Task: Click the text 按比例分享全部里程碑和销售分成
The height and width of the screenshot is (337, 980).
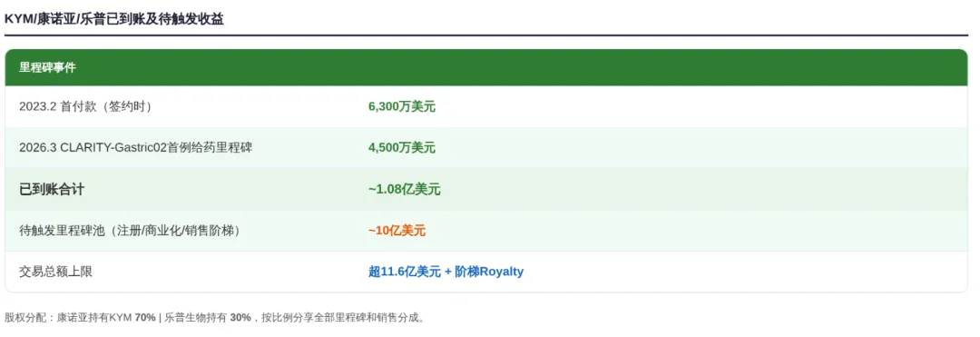Action: tap(339, 318)
